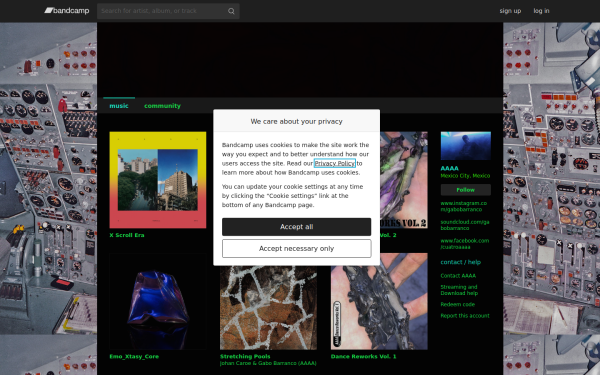Screen dimensions: 600x375
Task: Focus the artist, album, or track search field
Action: 168,11
